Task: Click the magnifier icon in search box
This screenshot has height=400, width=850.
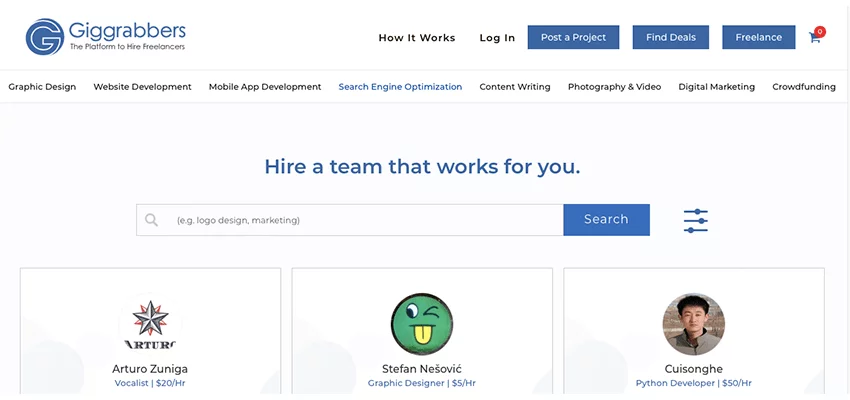Action: (151, 220)
